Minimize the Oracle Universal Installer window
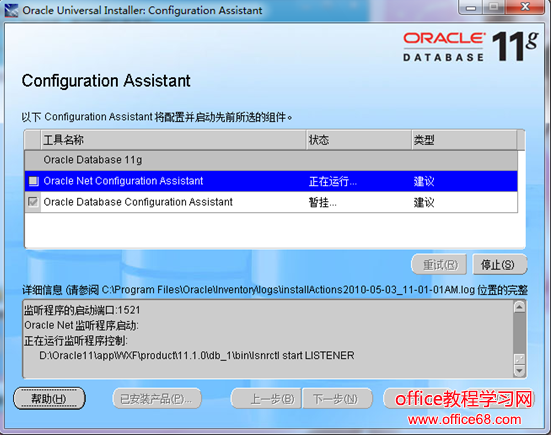Screen dimensions: 551x436 471,8
